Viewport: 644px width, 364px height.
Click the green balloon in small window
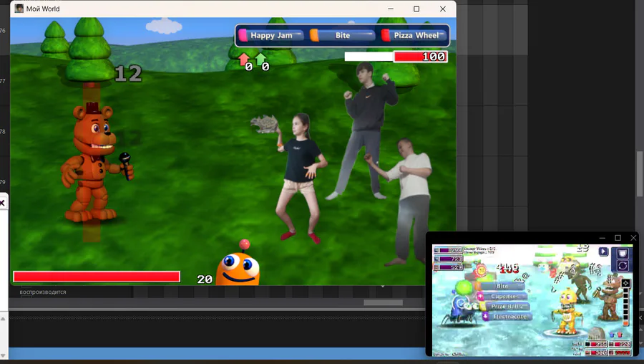pyautogui.click(x=464, y=287)
